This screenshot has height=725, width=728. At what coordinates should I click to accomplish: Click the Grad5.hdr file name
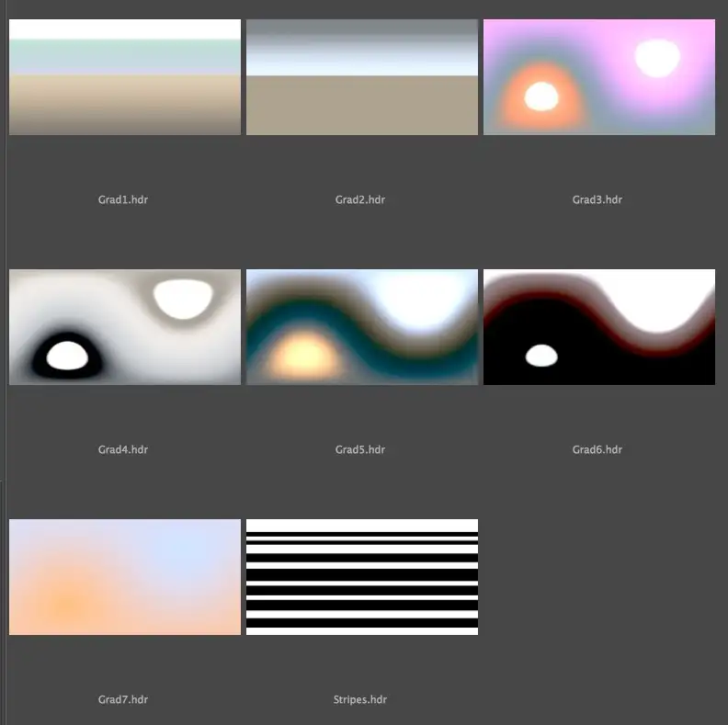tap(360, 449)
